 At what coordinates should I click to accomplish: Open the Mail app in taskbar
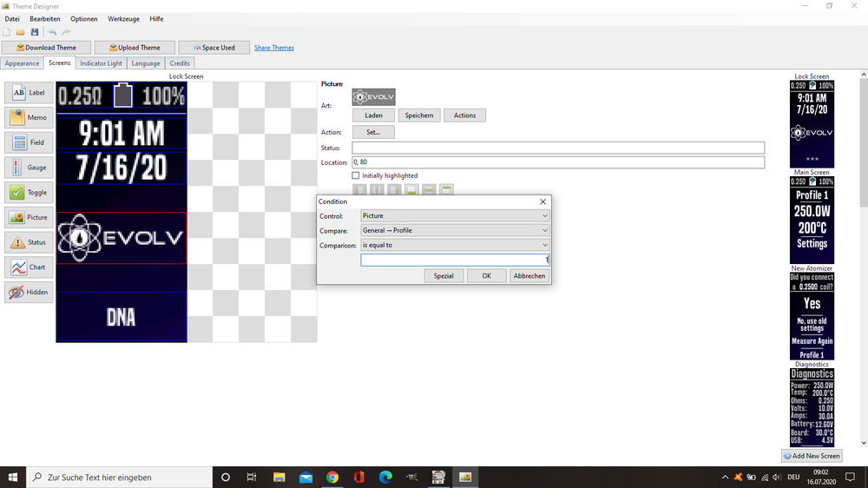tap(306, 477)
